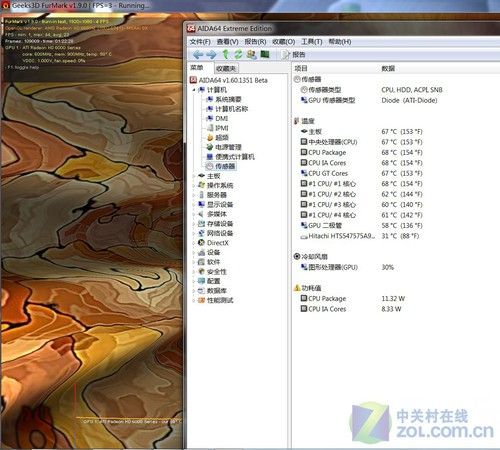Select the 主板 temperature row
Viewport: 500px width, 450px height.
(361, 131)
